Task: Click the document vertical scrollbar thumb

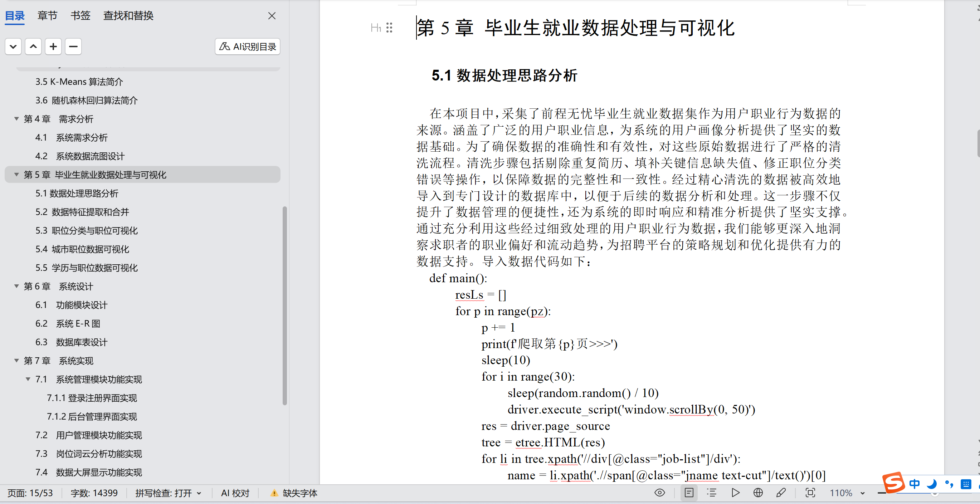Action: 979,143
